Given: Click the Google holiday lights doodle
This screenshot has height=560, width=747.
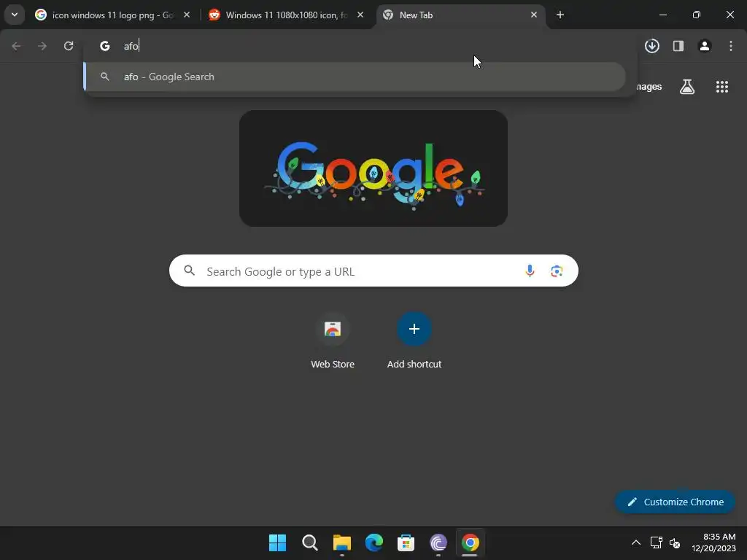Looking at the screenshot, I should (373, 168).
